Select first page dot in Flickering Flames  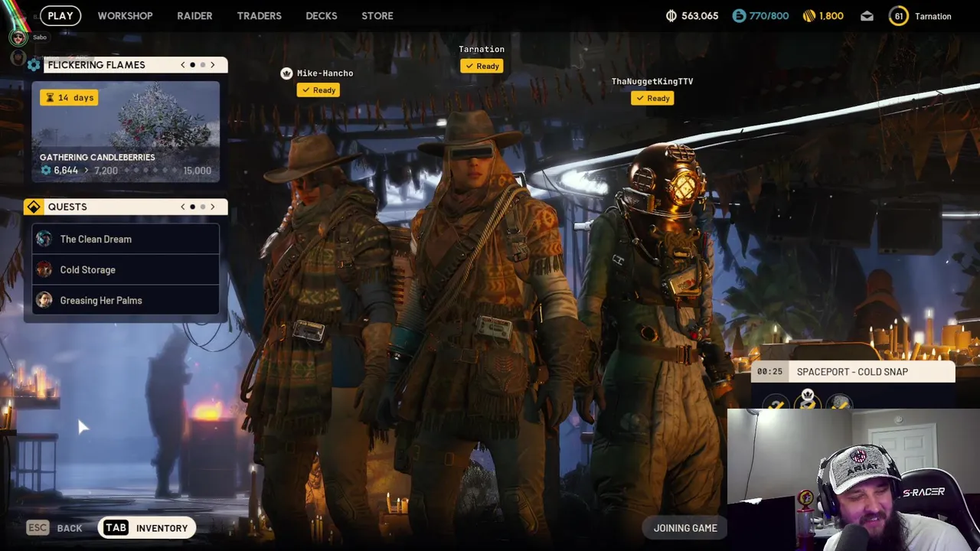pyautogui.click(x=192, y=65)
